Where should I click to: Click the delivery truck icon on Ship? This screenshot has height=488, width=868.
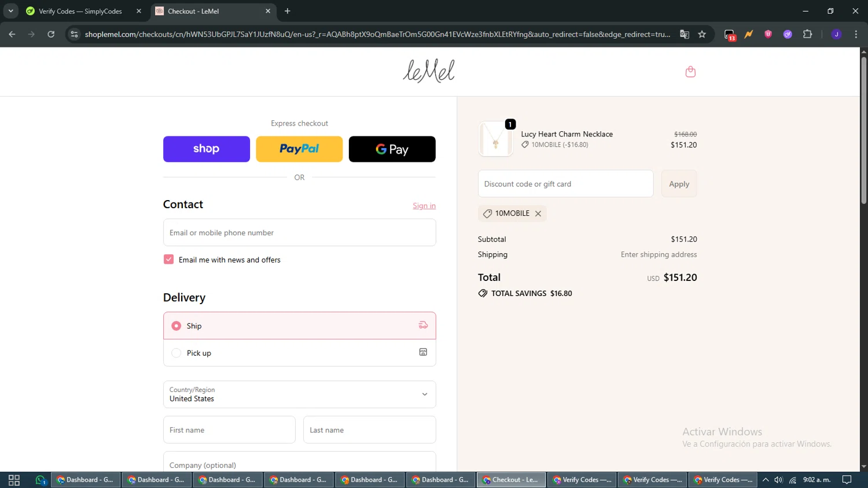(x=423, y=326)
